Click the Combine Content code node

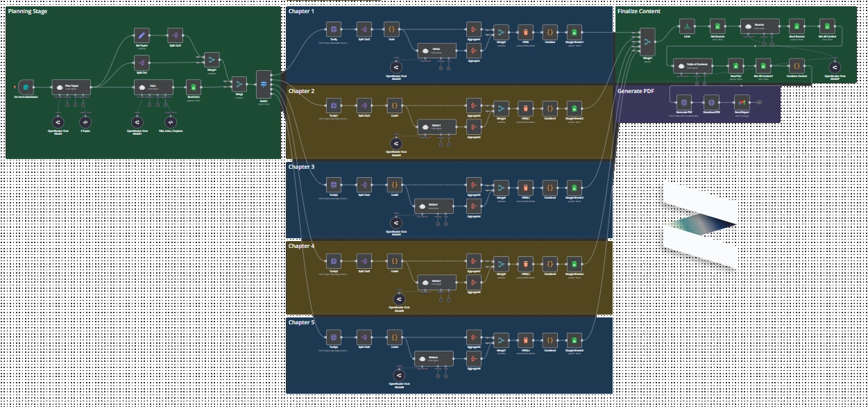pyautogui.click(x=796, y=66)
